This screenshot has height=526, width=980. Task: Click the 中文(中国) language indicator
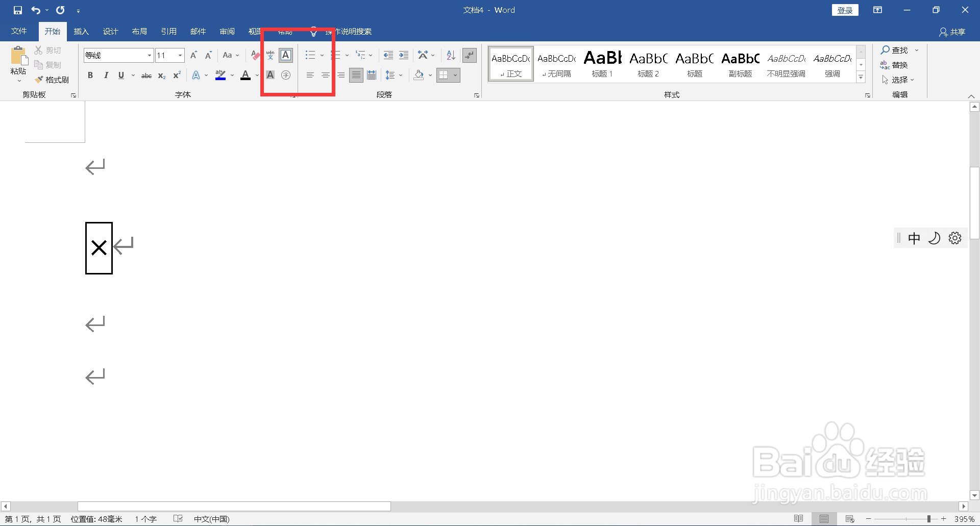click(211, 519)
